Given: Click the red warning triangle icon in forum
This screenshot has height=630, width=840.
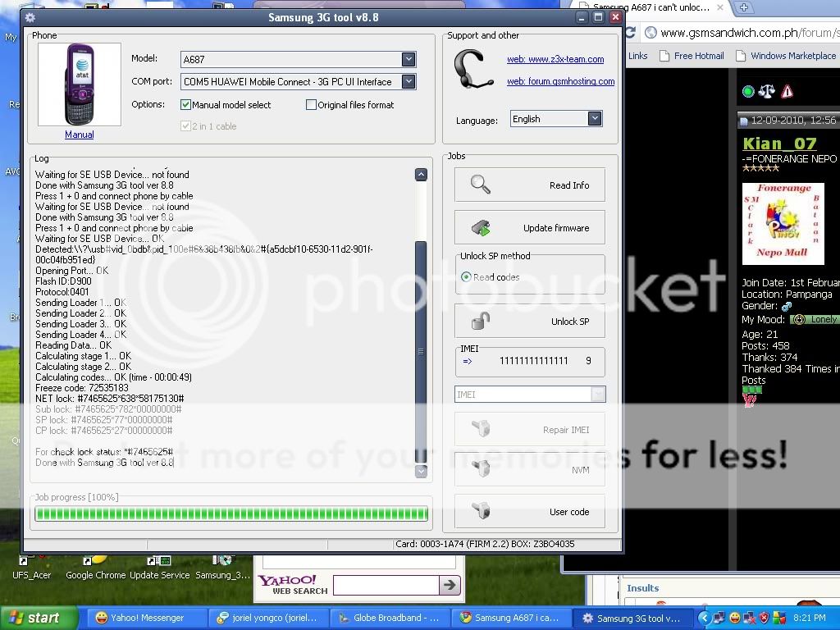Looking at the screenshot, I should (x=787, y=92).
